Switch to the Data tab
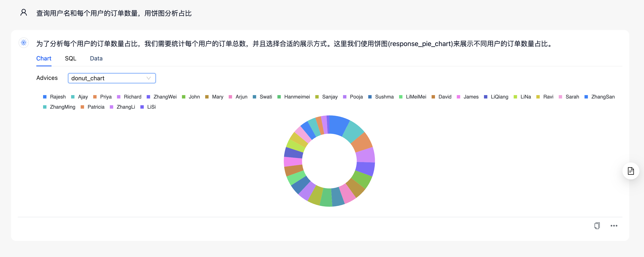The width and height of the screenshot is (644, 257). [x=96, y=58]
